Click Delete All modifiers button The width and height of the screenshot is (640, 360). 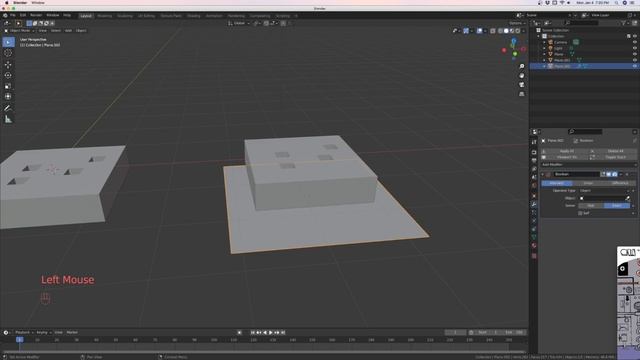(613, 151)
